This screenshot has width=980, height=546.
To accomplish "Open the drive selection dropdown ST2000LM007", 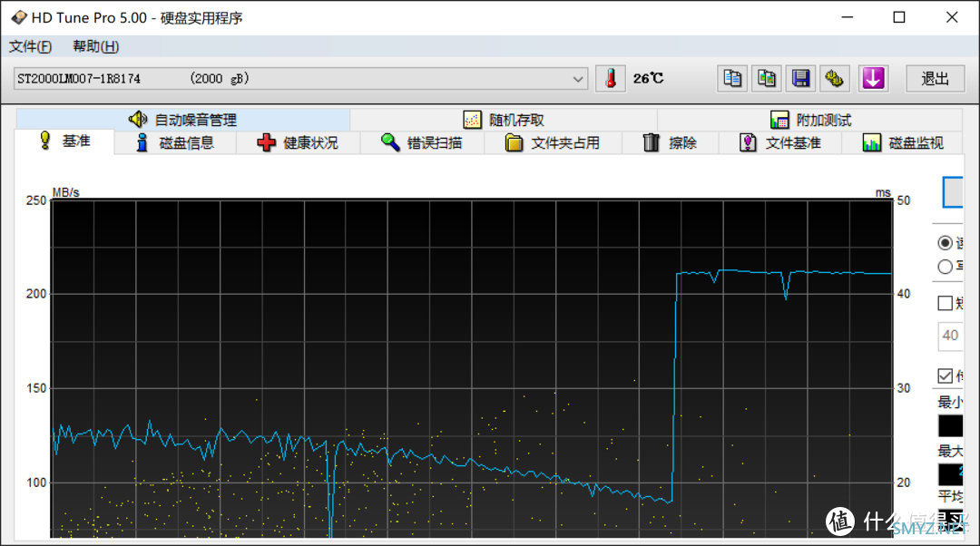I will pos(300,79).
